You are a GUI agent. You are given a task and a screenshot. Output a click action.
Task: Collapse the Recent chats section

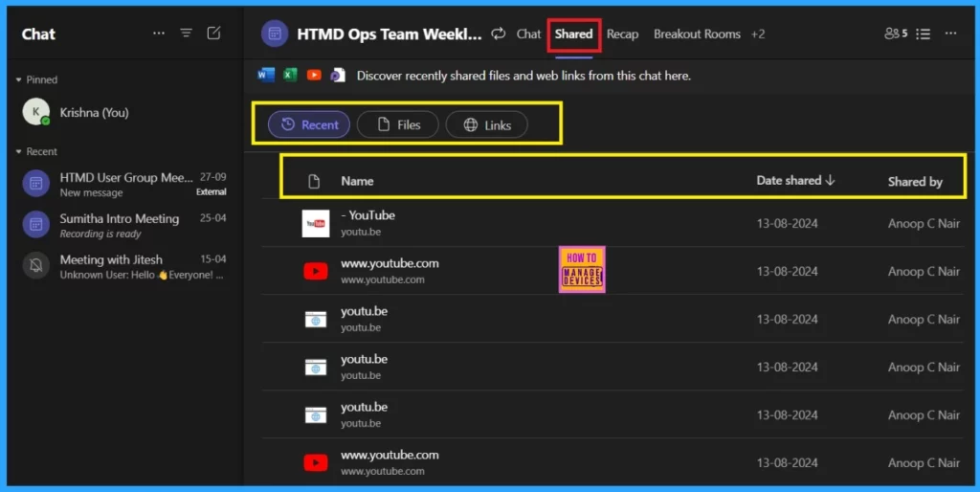[x=37, y=151]
